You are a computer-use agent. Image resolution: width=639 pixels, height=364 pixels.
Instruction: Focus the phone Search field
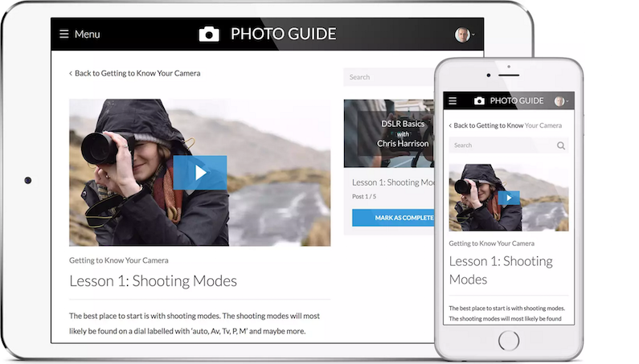(509, 145)
